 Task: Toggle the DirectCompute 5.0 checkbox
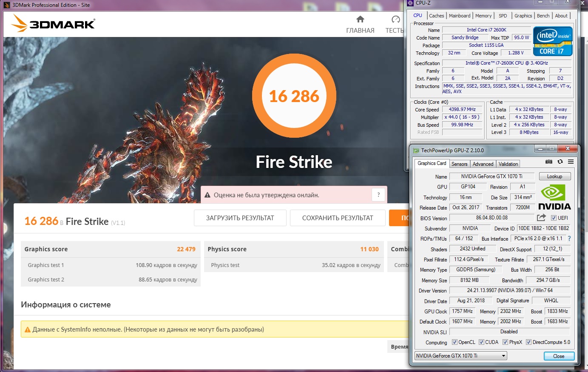coord(528,342)
